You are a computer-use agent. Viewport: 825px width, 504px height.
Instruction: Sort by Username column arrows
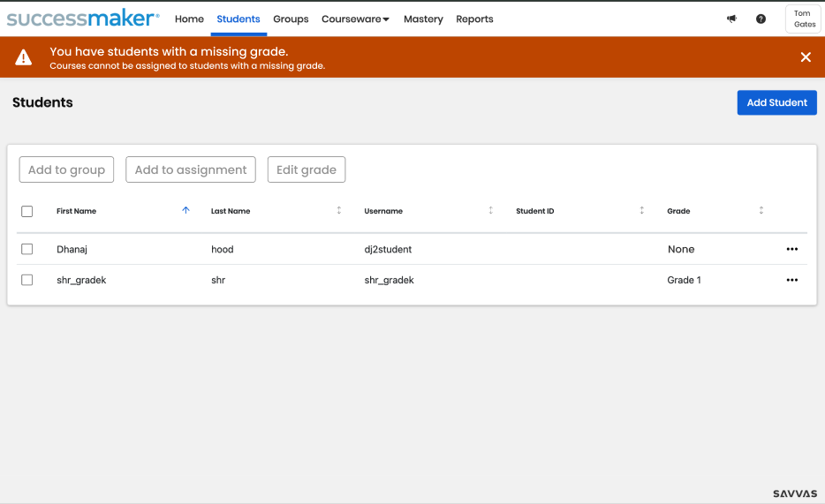(x=490, y=211)
